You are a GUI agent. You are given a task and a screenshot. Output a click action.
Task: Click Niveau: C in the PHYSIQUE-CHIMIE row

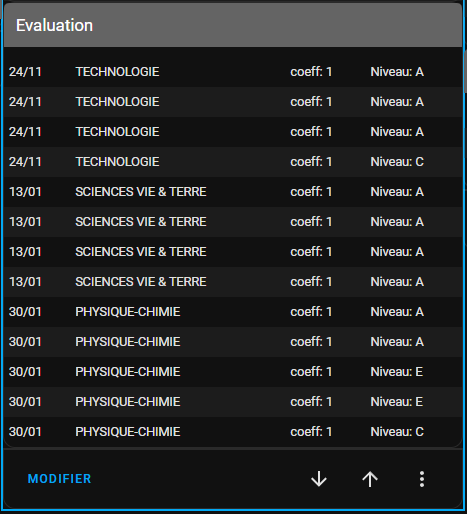(397, 432)
